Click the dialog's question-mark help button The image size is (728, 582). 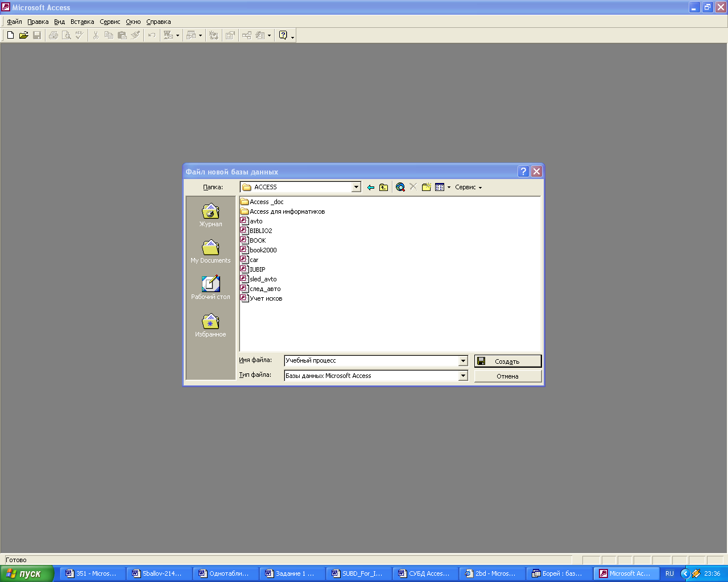[x=523, y=171]
